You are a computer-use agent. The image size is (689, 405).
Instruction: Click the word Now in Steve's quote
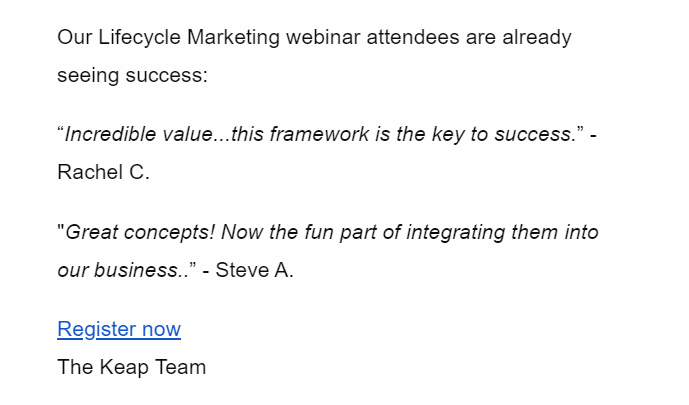pos(242,232)
